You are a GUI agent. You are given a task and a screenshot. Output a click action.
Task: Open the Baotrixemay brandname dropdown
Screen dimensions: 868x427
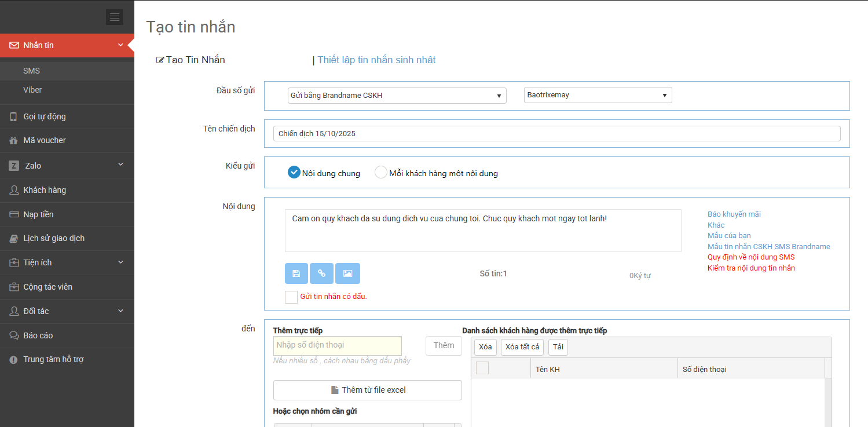[598, 96]
